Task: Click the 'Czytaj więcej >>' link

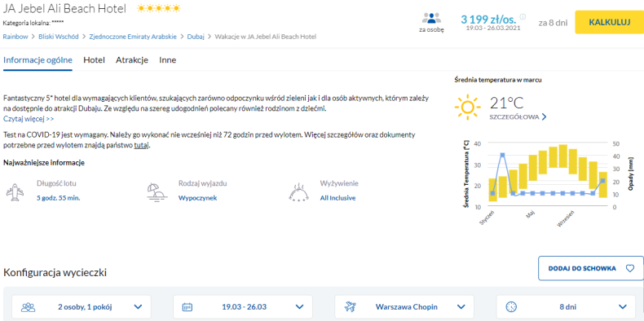Action: click(x=29, y=119)
